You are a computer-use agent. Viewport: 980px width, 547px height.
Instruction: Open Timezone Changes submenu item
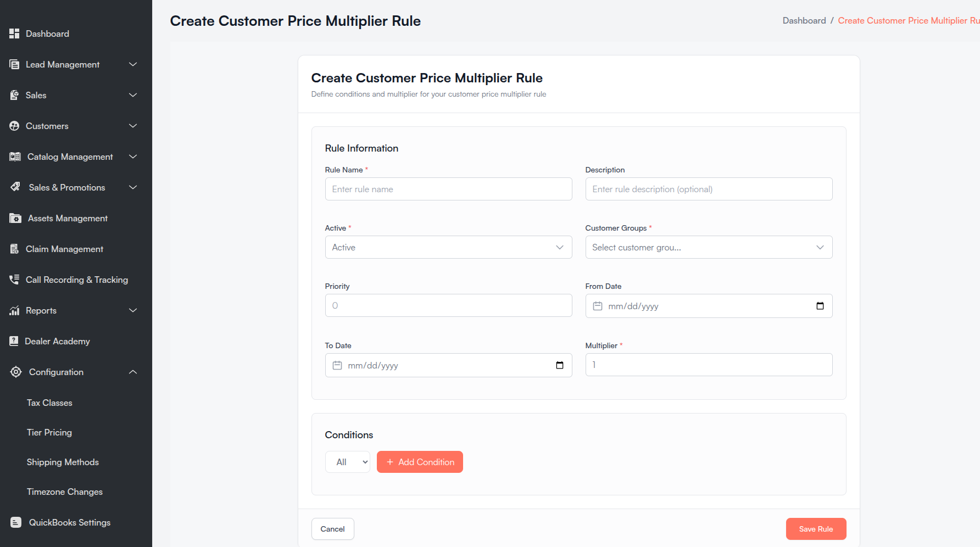tap(65, 492)
